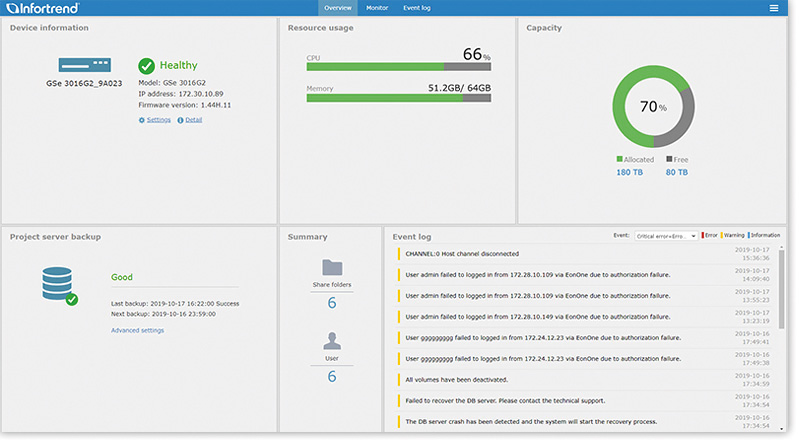
Task: Switch to the Event log tab
Action: 417,8
